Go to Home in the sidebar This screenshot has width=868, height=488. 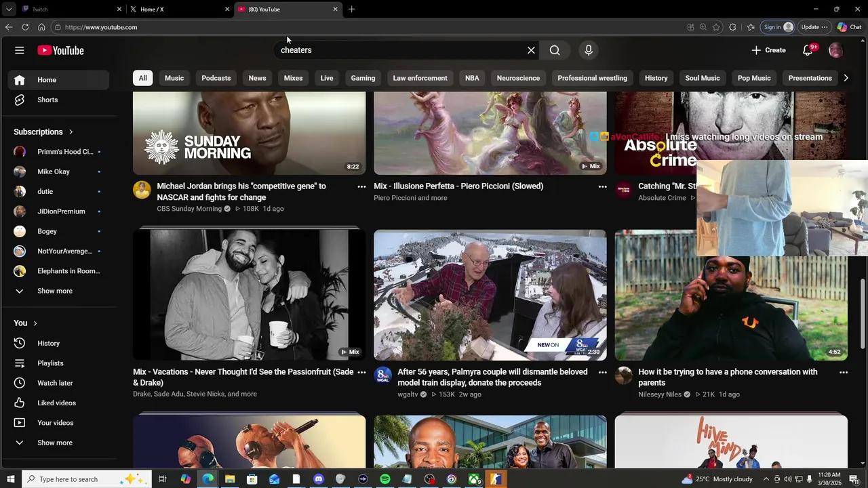(58, 80)
